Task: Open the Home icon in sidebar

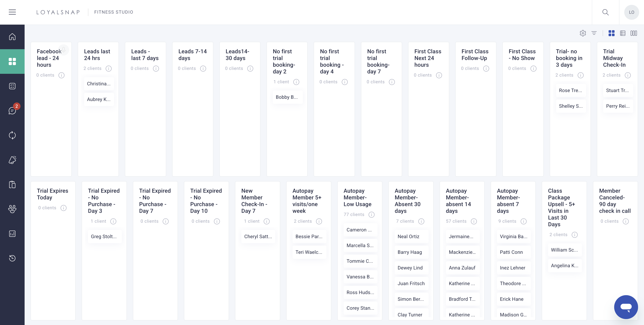Action: [12, 37]
